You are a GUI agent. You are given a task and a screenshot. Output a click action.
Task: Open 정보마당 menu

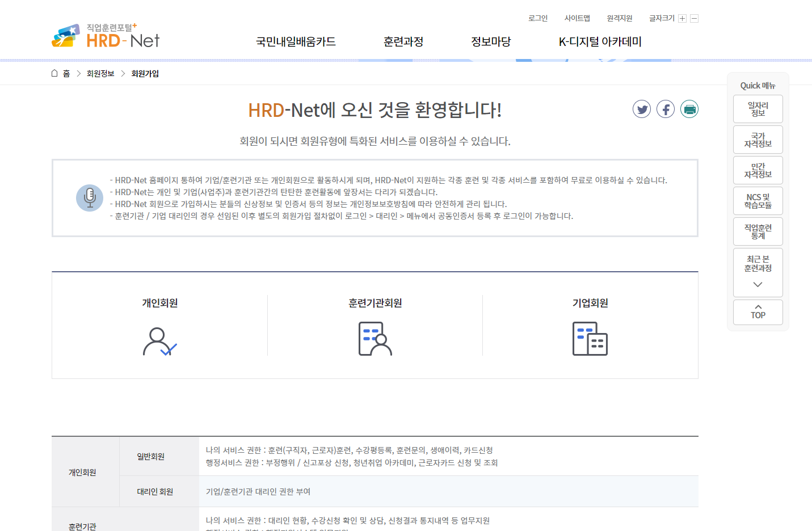point(491,41)
